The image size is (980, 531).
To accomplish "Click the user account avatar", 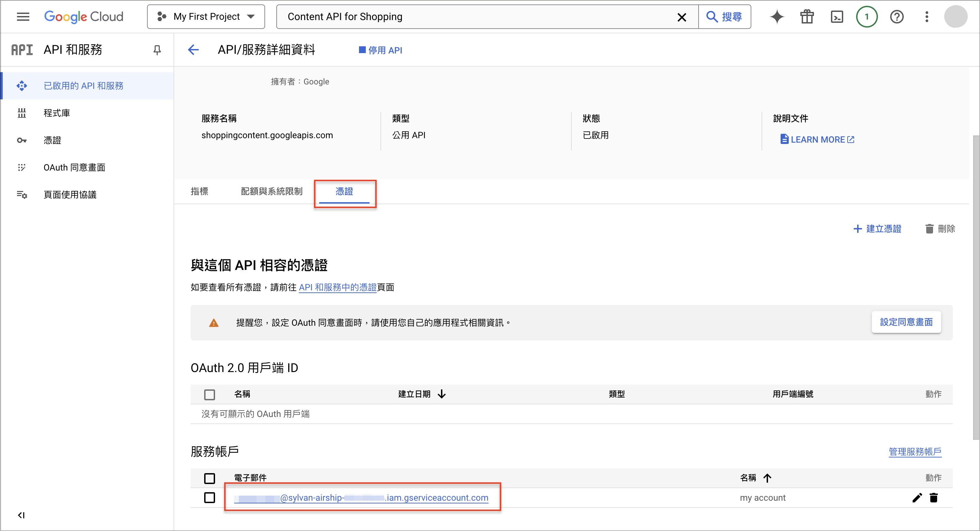I will 955,17.
